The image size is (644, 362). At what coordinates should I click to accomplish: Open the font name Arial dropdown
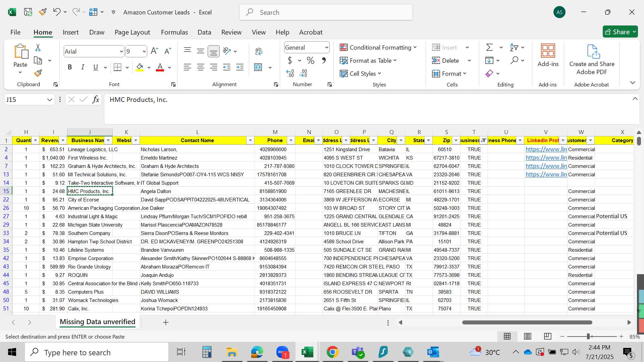coord(121,51)
